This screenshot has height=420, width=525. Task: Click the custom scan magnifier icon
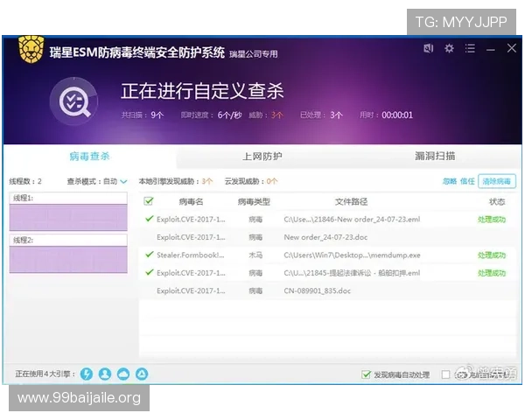(74, 101)
